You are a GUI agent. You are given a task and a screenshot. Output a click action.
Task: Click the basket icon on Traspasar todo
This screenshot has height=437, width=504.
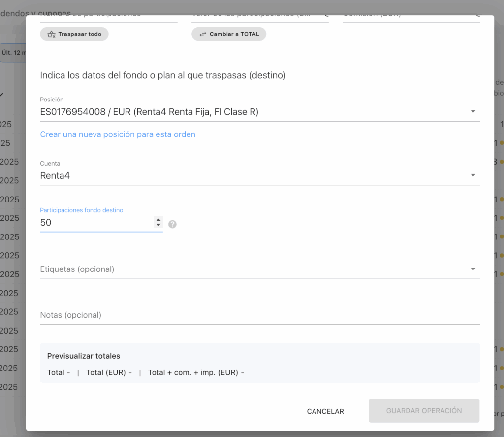click(x=51, y=34)
